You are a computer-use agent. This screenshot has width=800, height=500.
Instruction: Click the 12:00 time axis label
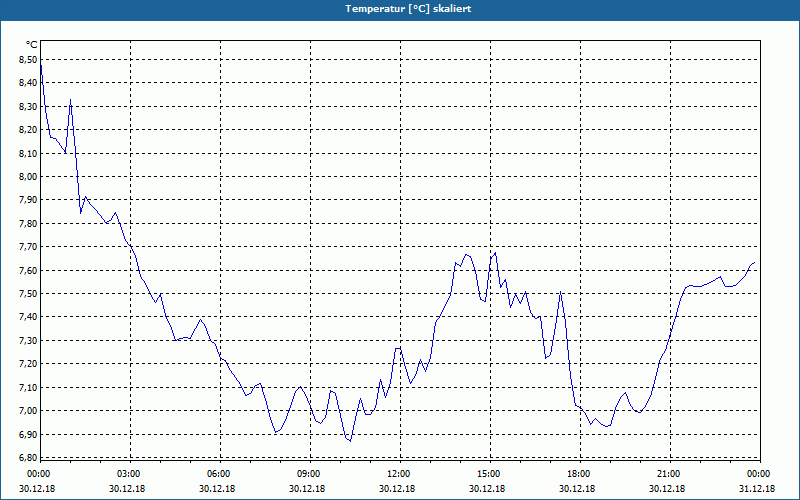pyautogui.click(x=398, y=474)
